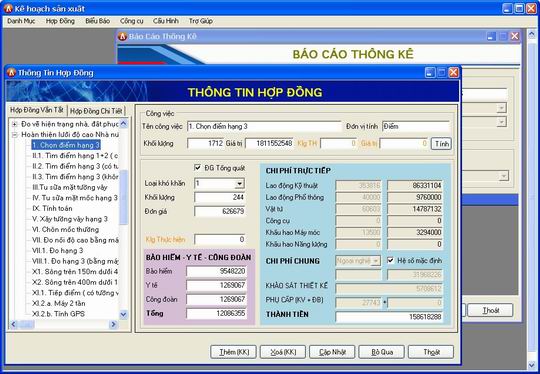Click the Đơn giá field showing 626679
The width and height of the screenshot is (540, 374).
[220, 211]
